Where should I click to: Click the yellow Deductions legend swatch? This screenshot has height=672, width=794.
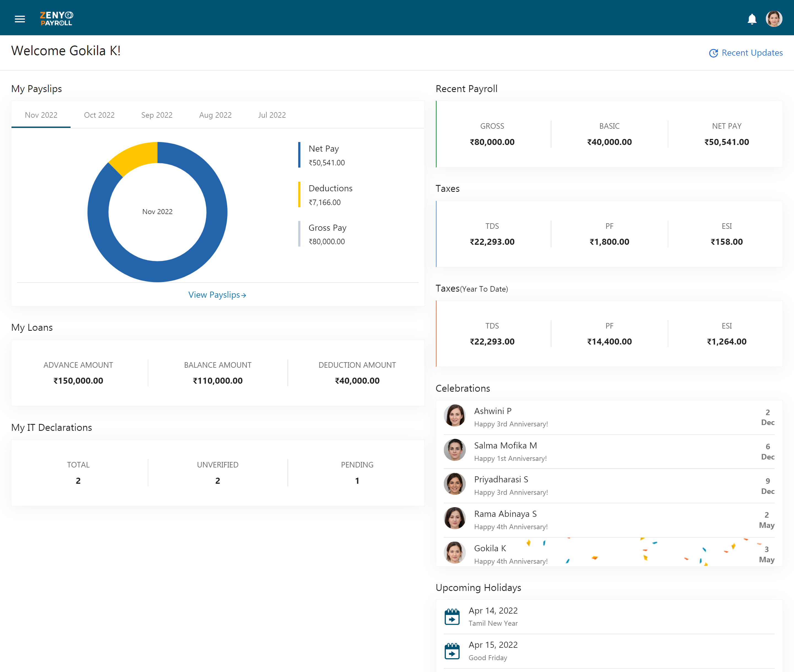[299, 195]
